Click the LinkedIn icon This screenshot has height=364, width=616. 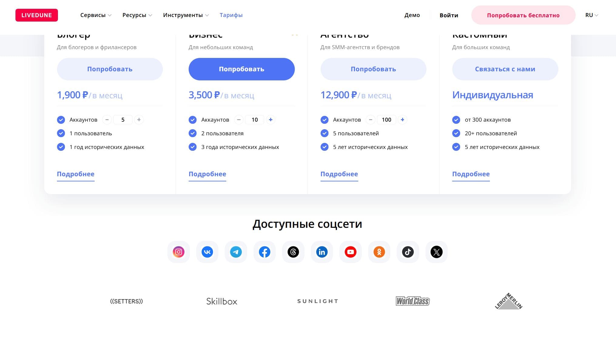click(322, 252)
